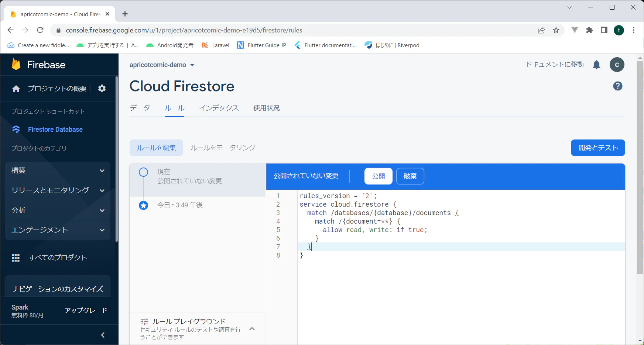Open Chrome profile avatar menu
The width and height of the screenshot is (644, 345).
(x=619, y=30)
